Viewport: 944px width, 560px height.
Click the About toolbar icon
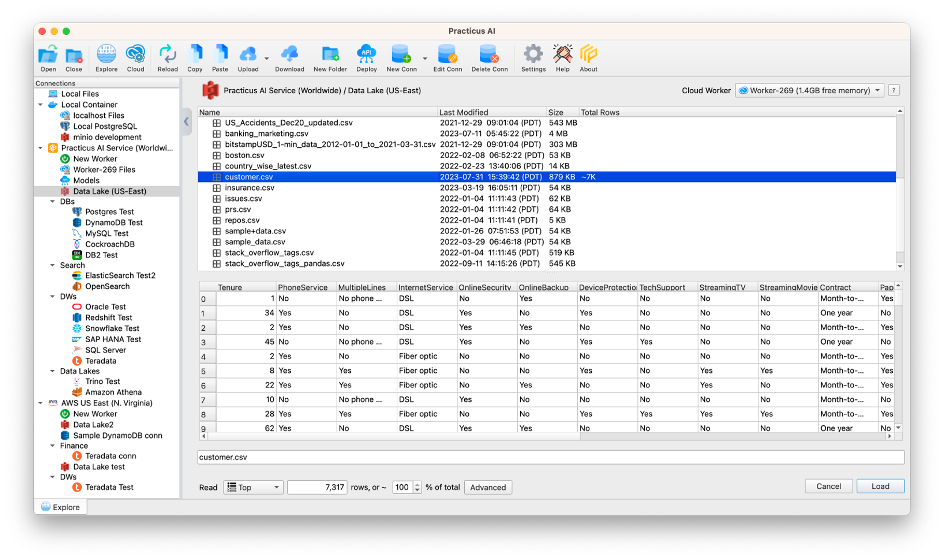[x=588, y=55]
